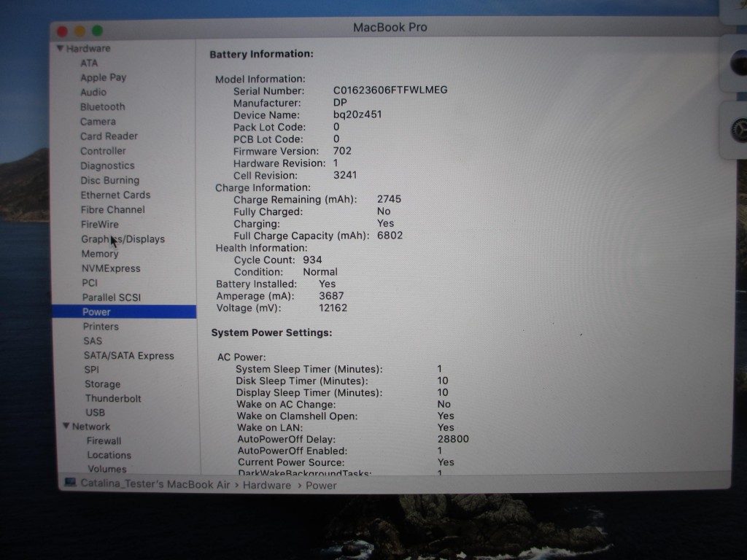Open Graphics/Displays entry
Screen dimensions: 747x560
pos(123,239)
